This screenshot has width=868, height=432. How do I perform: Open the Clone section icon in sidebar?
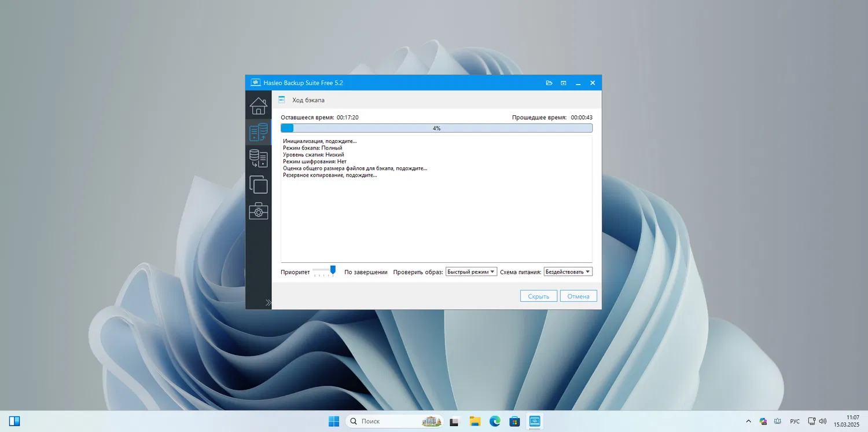click(x=258, y=185)
